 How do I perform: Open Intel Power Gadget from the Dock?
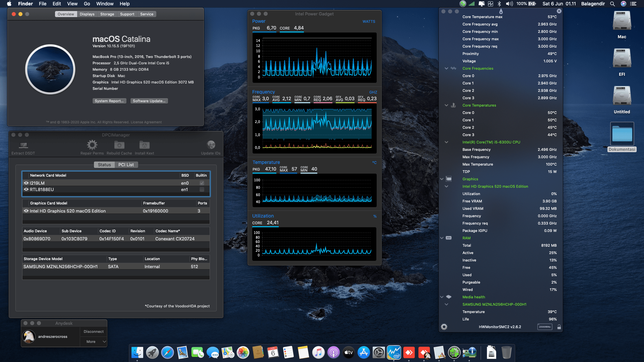pos(394,352)
